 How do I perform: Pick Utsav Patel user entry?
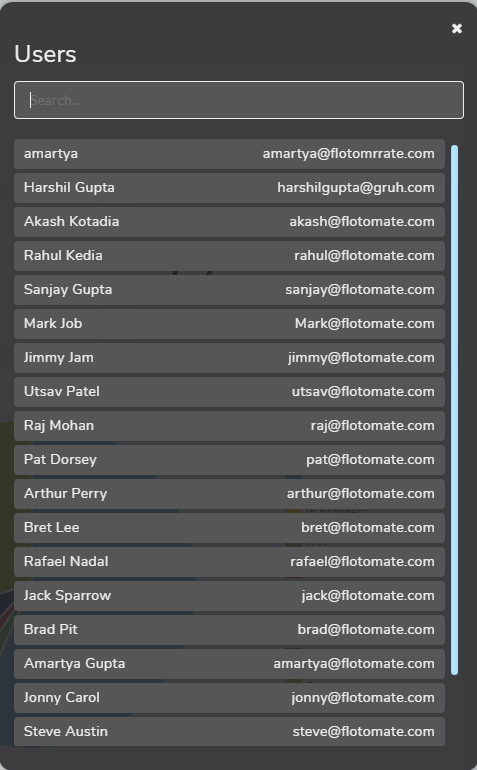[229, 391]
